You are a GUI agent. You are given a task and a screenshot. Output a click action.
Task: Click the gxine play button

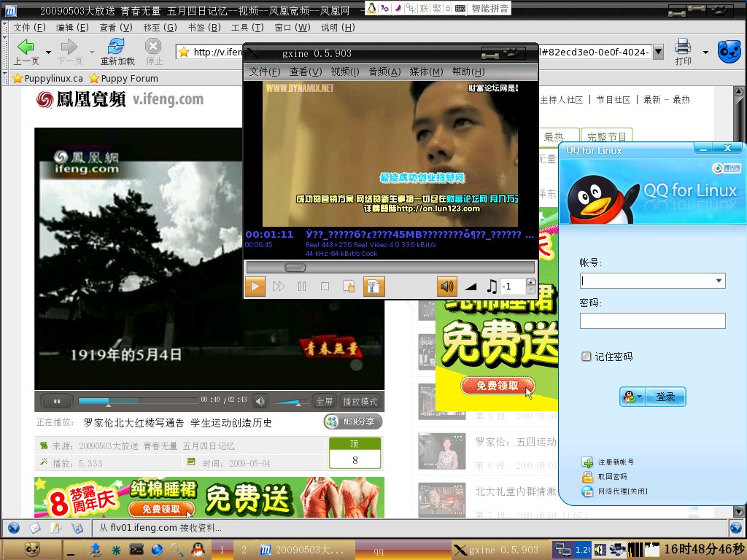point(255,287)
